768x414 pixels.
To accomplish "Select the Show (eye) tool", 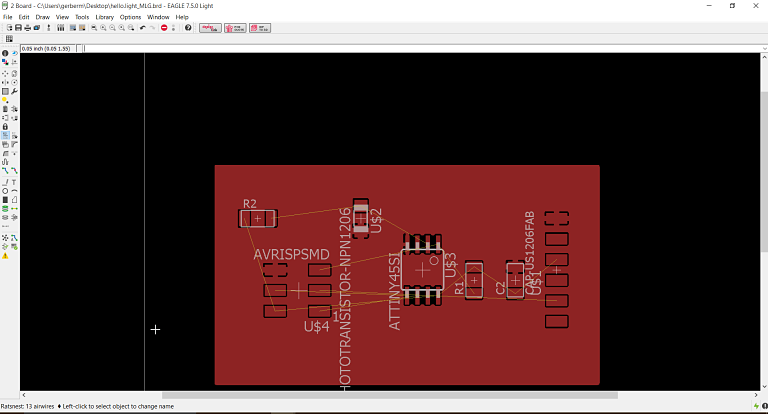I will pyautogui.click(x=14, y=53).
